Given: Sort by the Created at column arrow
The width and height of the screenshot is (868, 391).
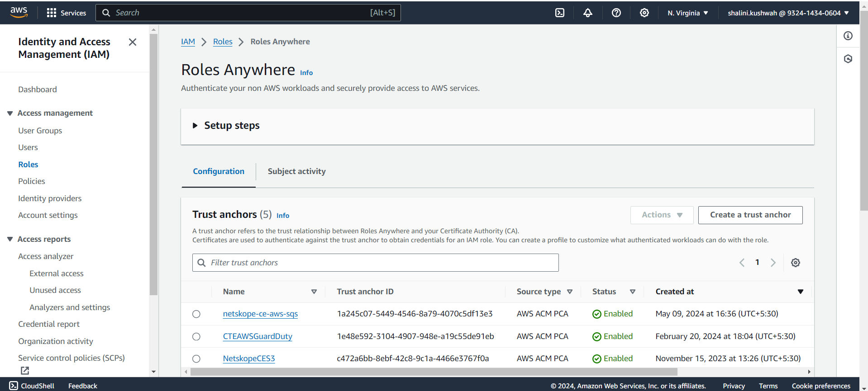Looking at the screenshot, I should pyautogui.click(x=800, y=292).
